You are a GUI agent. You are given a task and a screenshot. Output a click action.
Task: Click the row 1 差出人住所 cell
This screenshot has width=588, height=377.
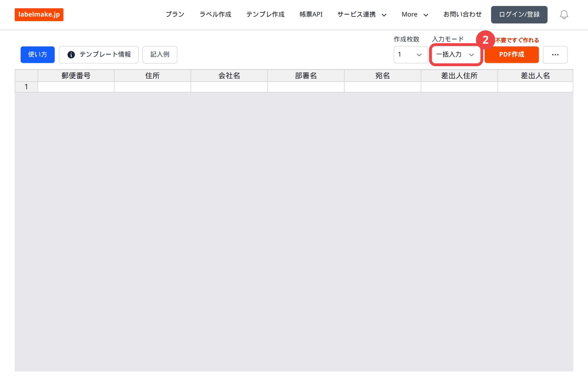pyautogui.click(x=459, y=87)
